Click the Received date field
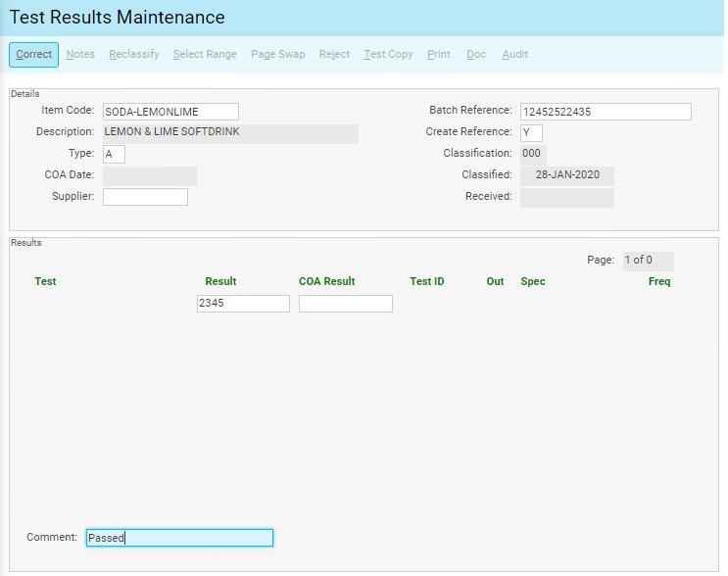This screenshot has width=728, height=576. point(567,198)
